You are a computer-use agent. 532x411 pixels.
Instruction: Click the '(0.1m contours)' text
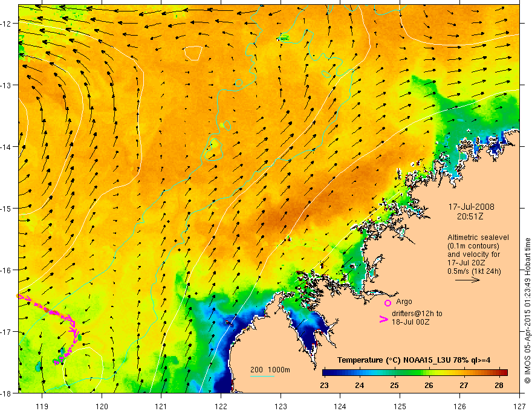(x=473, y=246)
